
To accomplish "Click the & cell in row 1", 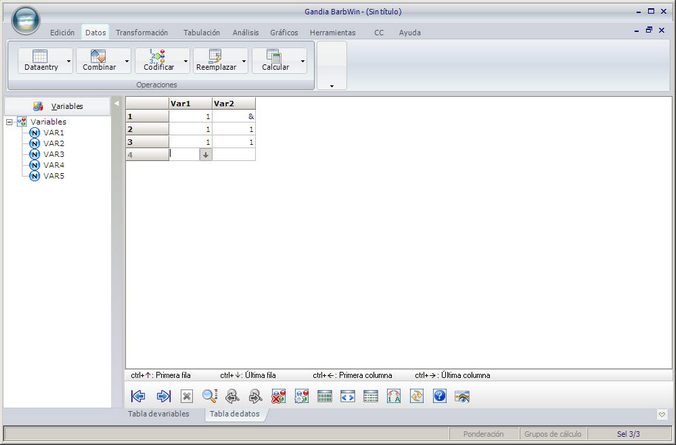I will [x=234, y=116].
